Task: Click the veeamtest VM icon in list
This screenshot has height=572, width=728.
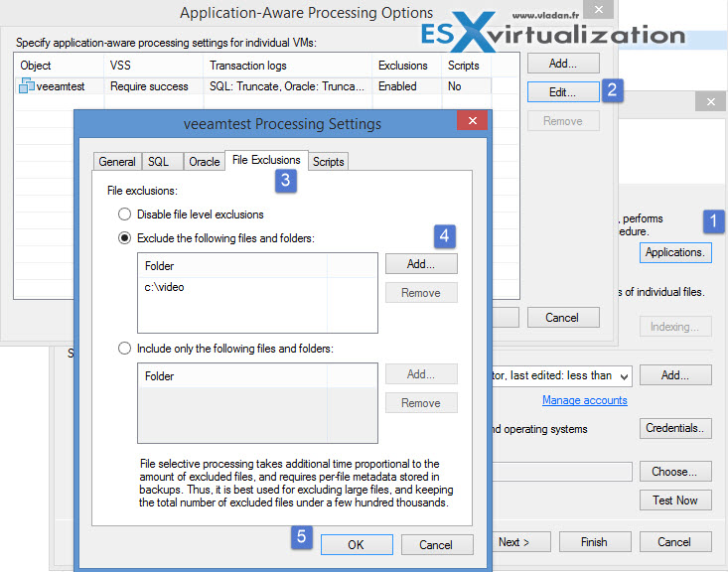Action: [27, 86]
